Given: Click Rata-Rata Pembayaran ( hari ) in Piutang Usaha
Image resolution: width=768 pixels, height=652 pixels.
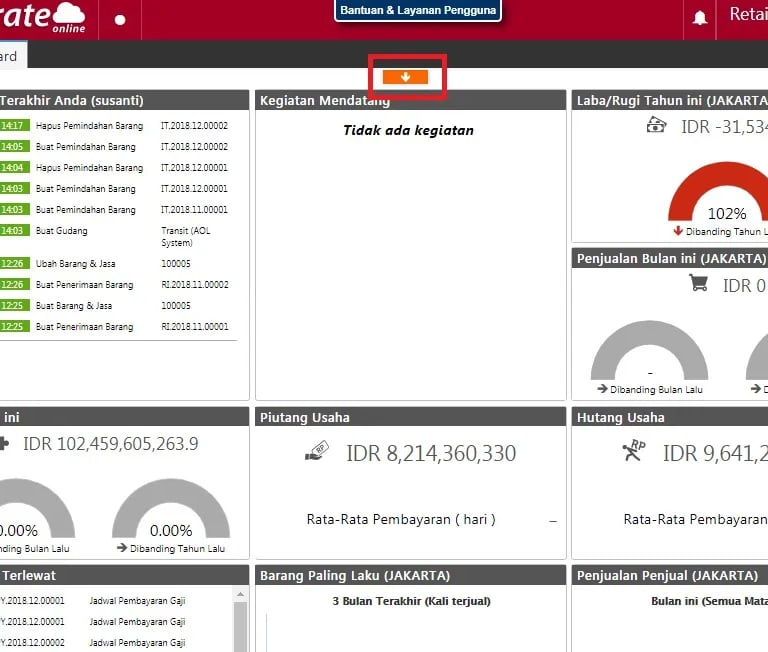Looking at the screenshot, I should [401, 519].
